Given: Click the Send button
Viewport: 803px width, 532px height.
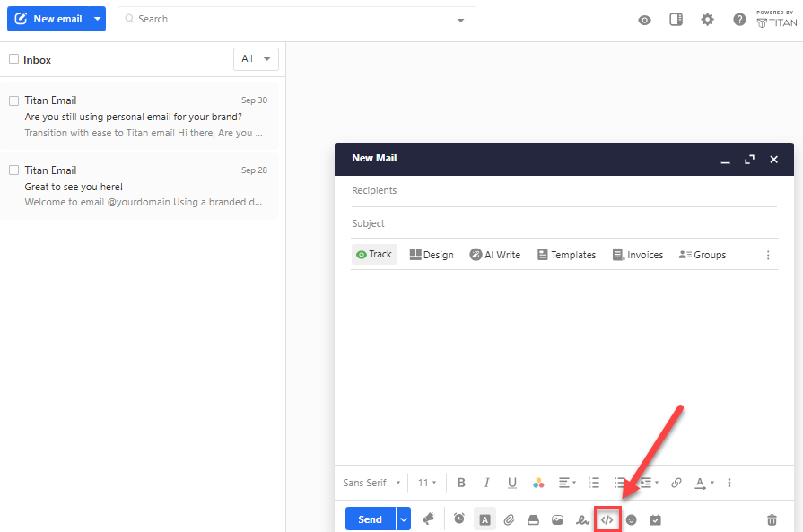Looking at the screenshot, I should 371,519.
